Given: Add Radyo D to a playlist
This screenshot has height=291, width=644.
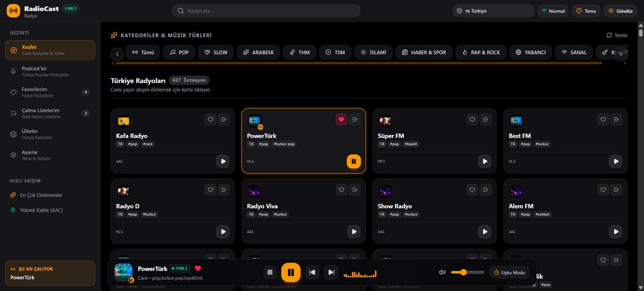Looking at the screenshot, I should [x=223, y=190].
